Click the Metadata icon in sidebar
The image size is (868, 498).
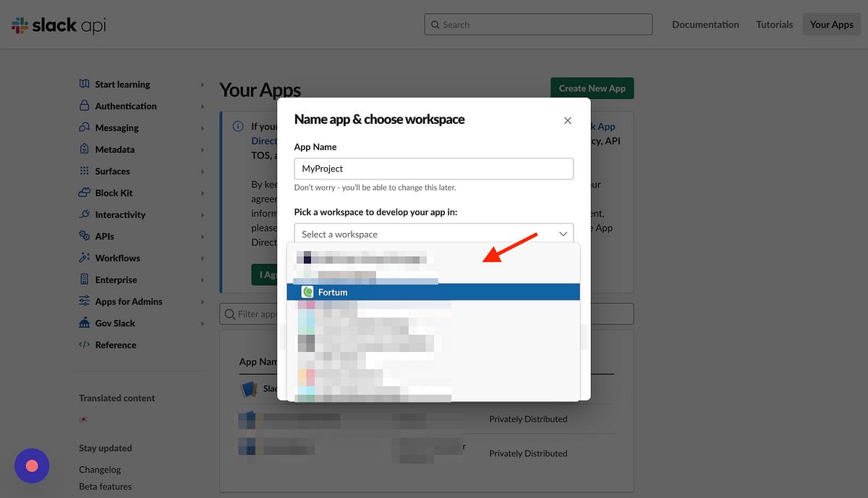click(84, 149)
